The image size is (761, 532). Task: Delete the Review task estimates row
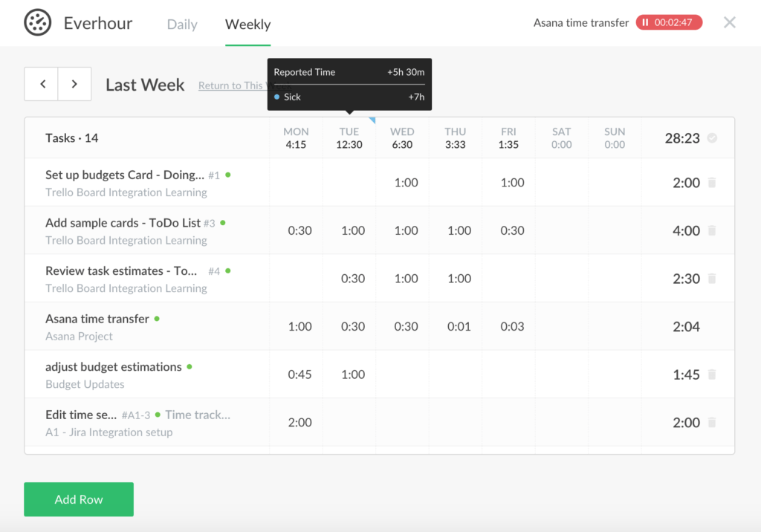tap(712, 279)
